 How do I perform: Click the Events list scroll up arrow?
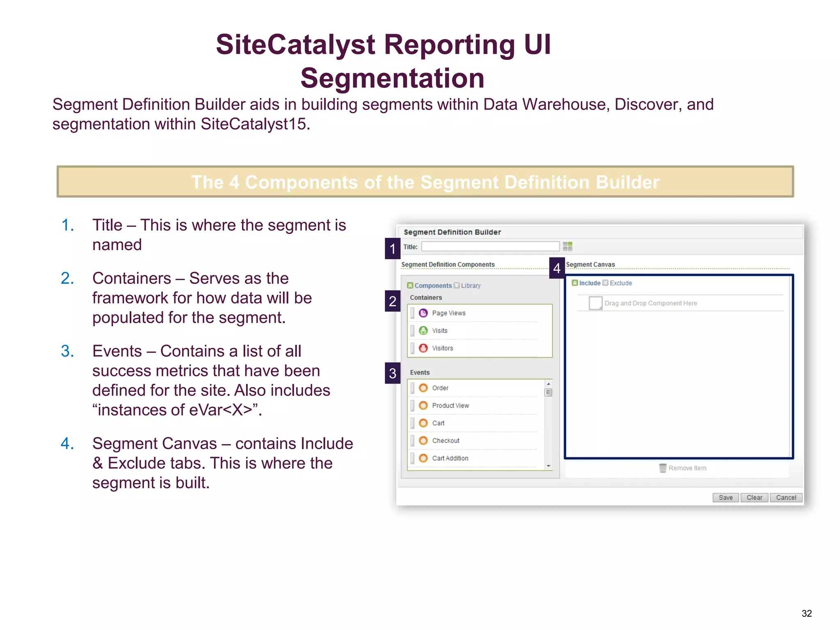548,384
